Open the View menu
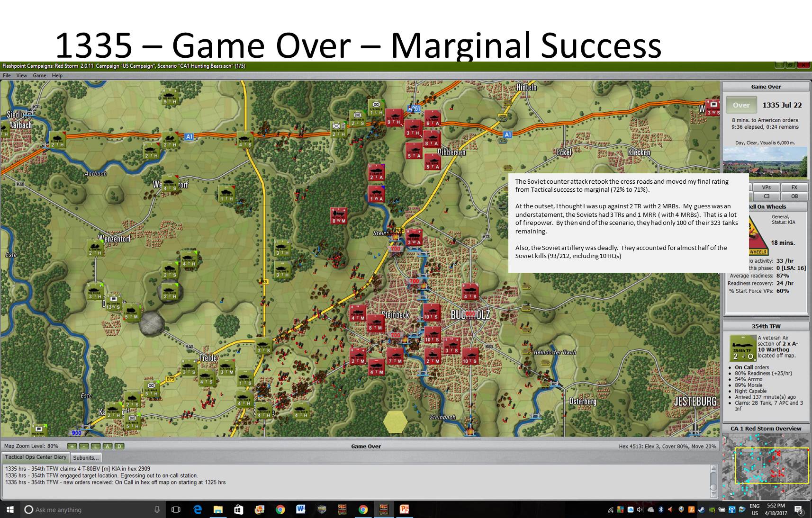This screenshot has height=518, width=812. point(22,75)
